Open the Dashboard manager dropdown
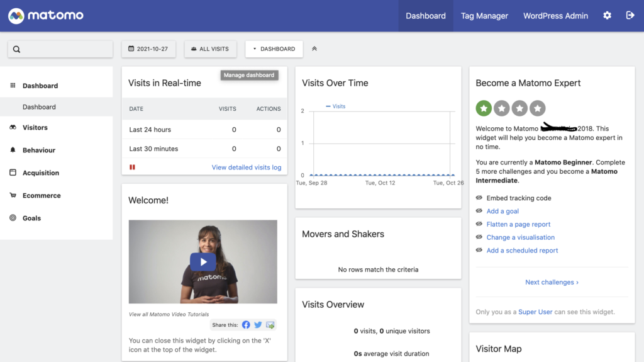 coord(274,48)
